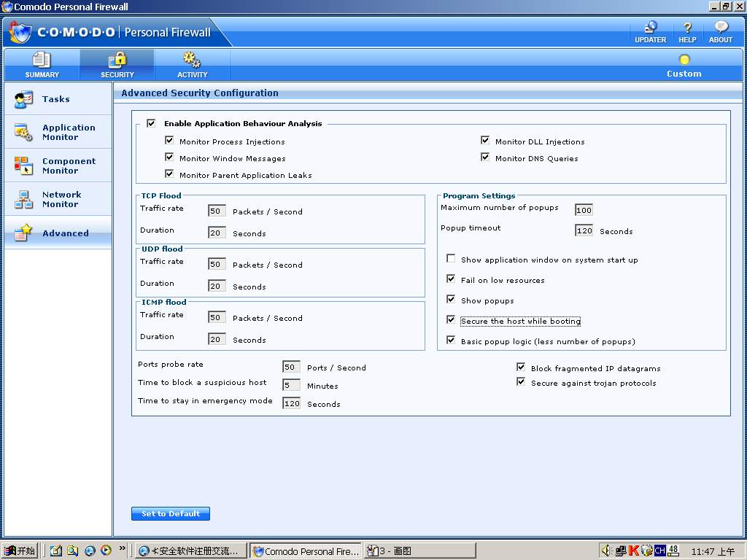Switch to the browser taskbar window button
This screenshot has width=747, height=560.
click(191, 551)
